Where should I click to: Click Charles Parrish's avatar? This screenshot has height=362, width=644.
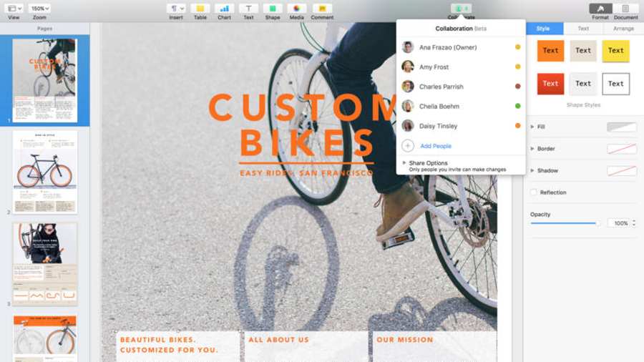(407, 86)
